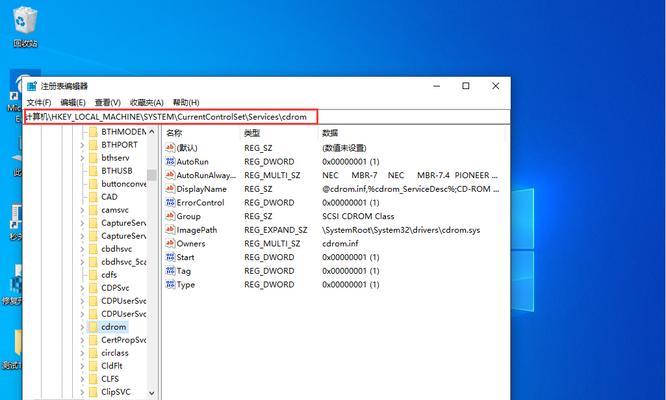666x400 pixels.
Task: Minimize the Registry Editor window
Action: point(437,86)
